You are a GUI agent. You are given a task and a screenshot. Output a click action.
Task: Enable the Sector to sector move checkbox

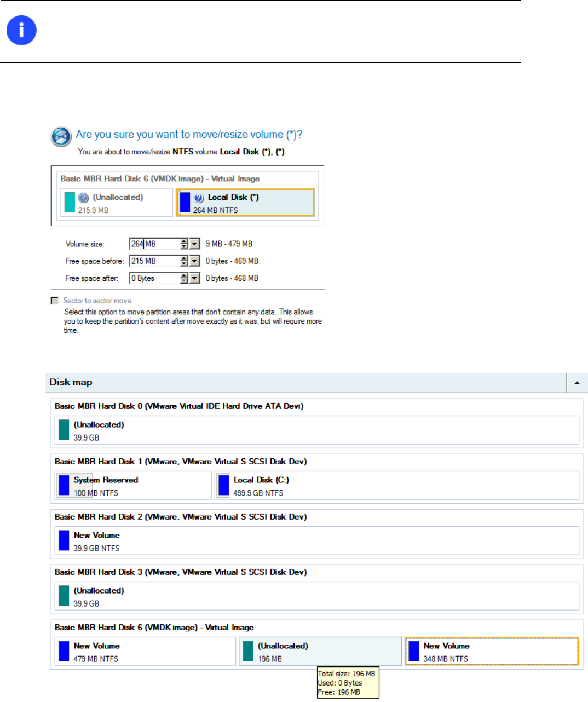[x=55, y=301]
